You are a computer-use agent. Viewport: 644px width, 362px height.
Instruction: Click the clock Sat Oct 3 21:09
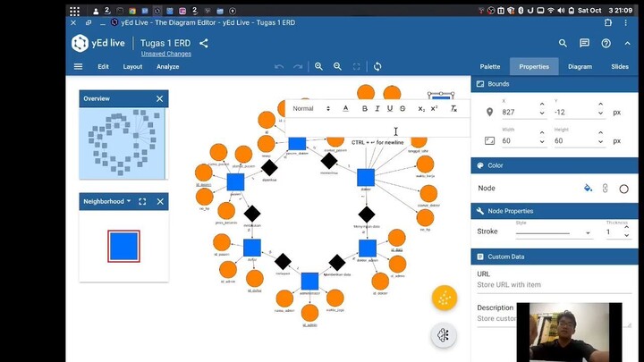click(x=605, y=11)
